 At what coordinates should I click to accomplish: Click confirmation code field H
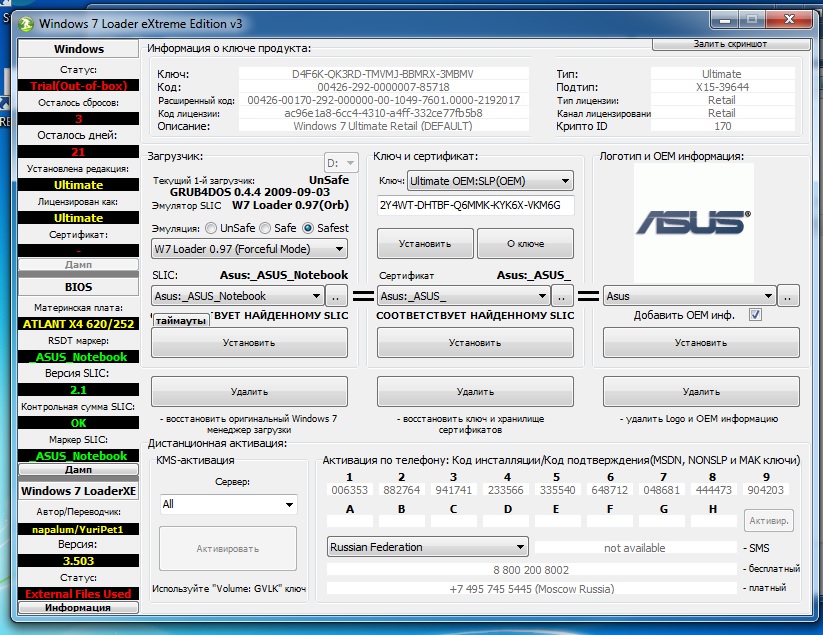tap(714, 521)
